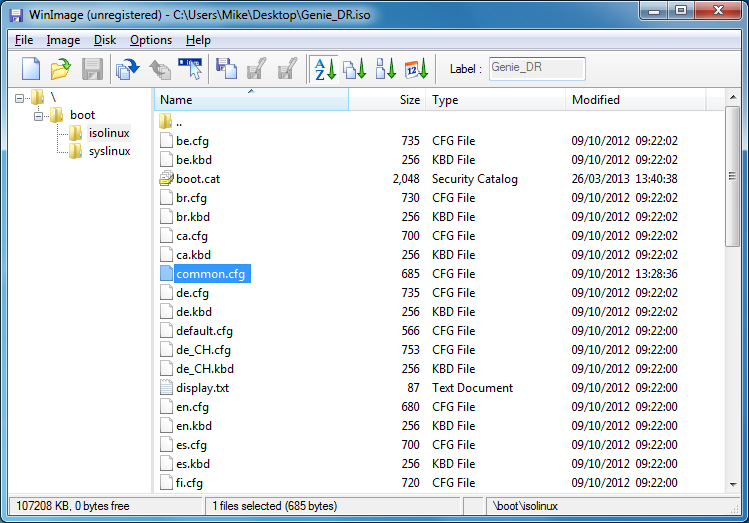Click the be.cfg file icon

pos(166,140)
